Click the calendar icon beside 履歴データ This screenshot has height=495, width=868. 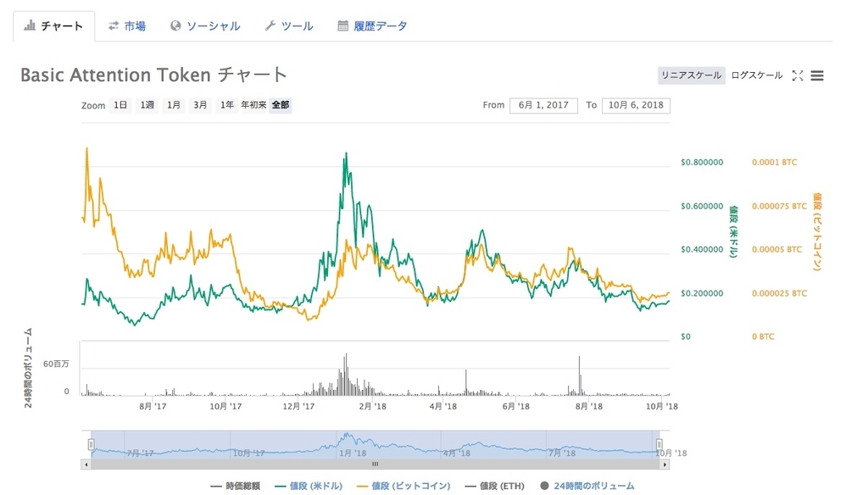coord(343,26)
